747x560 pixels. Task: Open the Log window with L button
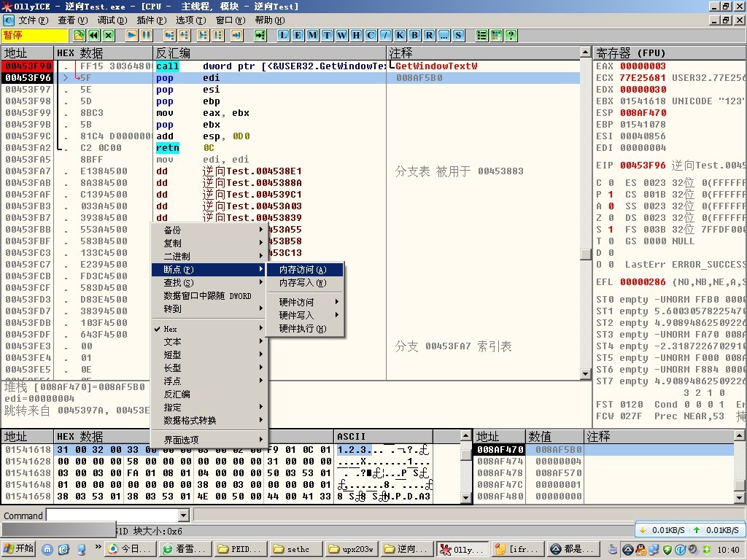tap(284, 35)
